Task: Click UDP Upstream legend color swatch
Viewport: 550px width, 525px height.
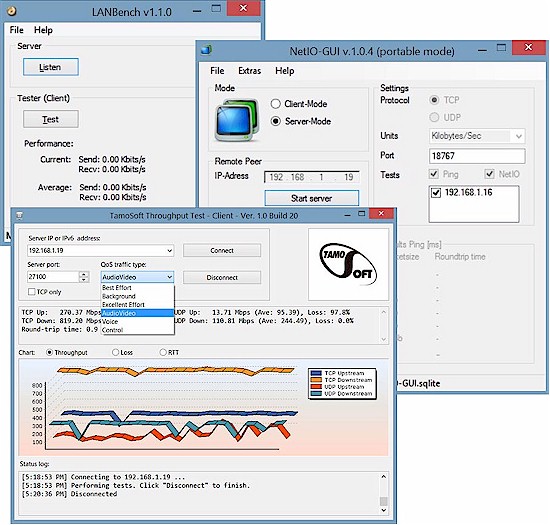Action: point(316,387)
